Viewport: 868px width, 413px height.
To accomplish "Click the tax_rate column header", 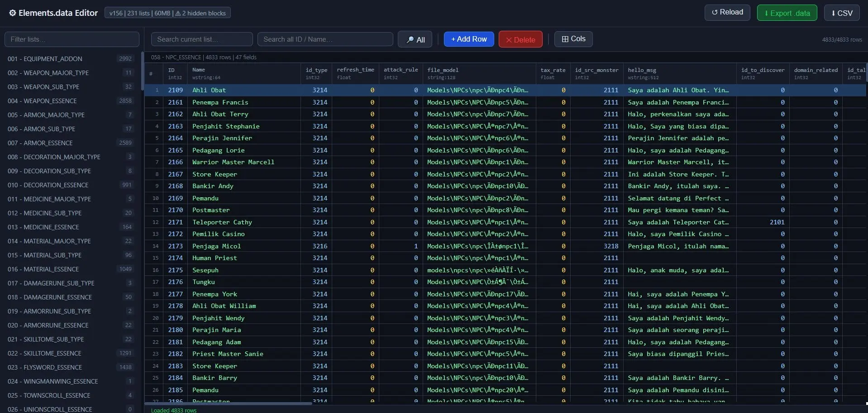I will click(553, 73).
